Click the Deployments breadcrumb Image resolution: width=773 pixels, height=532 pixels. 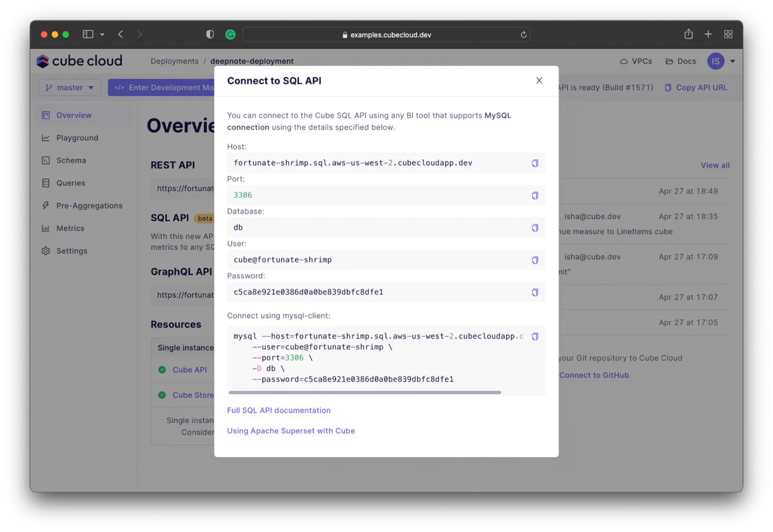click(174, 61)
